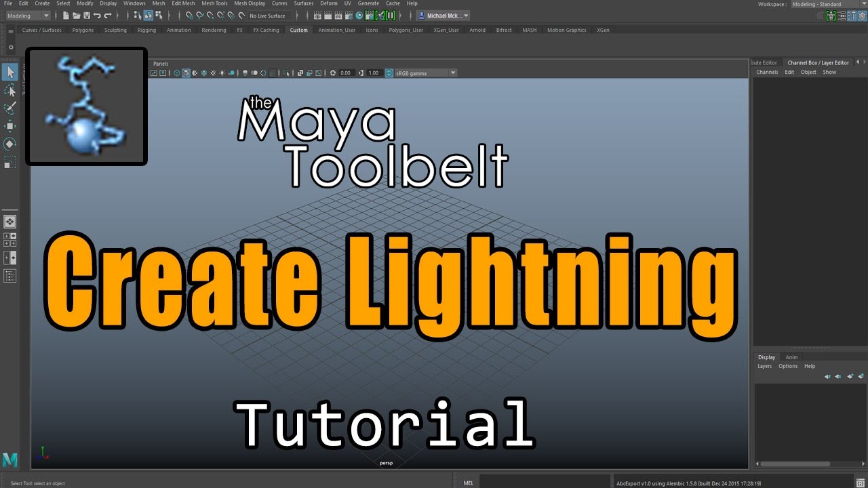Toggle snap to grids
This screenshot has width=868, height=488.
point(190,15)
